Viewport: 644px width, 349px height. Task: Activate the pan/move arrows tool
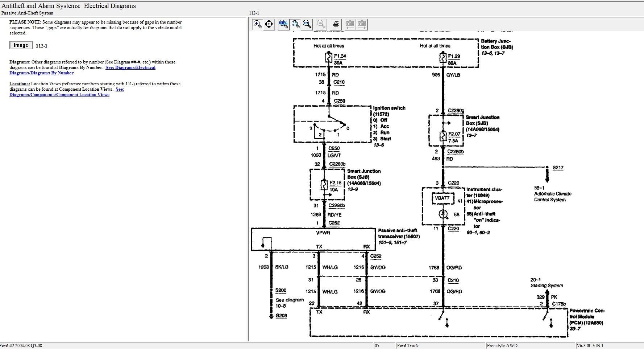click(269, 24)
